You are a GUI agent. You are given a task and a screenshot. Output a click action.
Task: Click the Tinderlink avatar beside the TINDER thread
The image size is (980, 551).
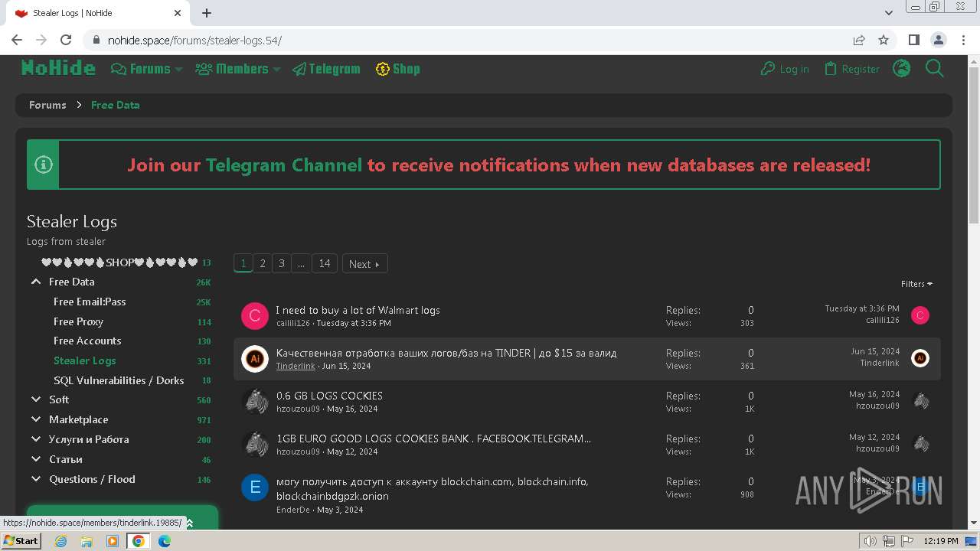point(255,359)
